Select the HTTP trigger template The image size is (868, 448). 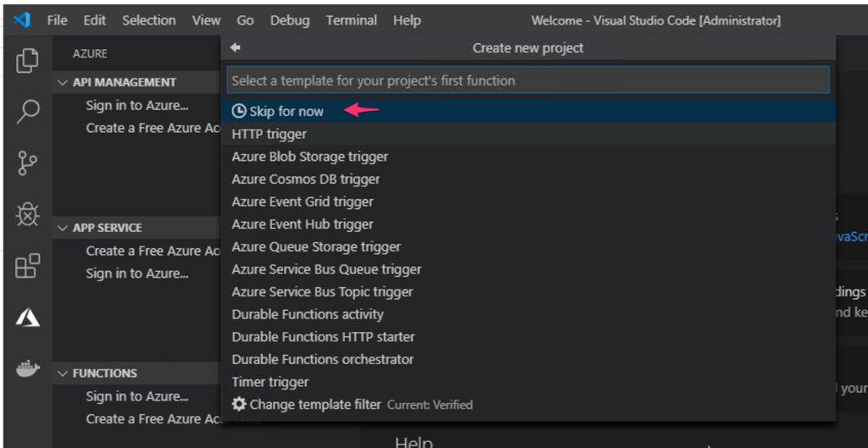[x=270, y=134]
